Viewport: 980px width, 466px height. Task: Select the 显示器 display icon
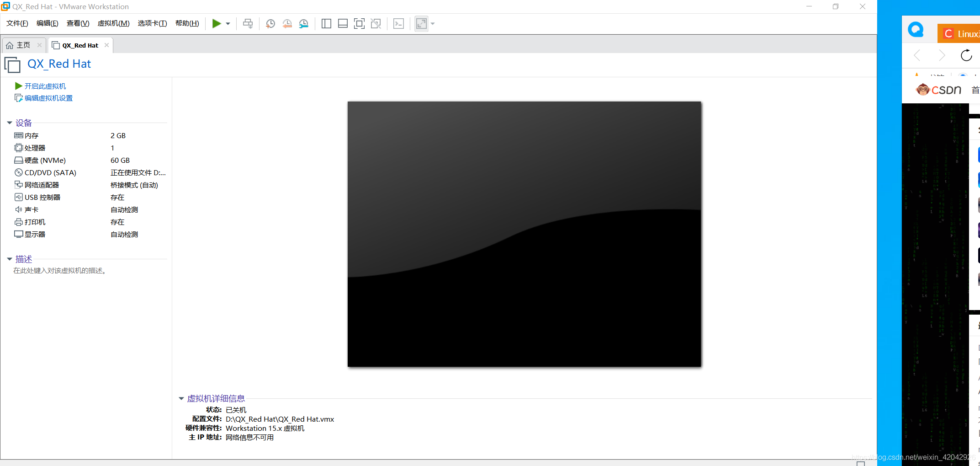coord(19,234)
